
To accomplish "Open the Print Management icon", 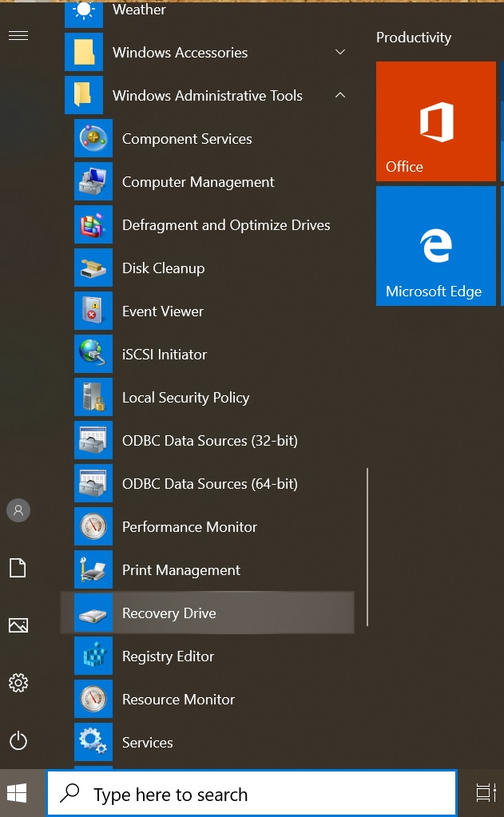I will [93, 569].
